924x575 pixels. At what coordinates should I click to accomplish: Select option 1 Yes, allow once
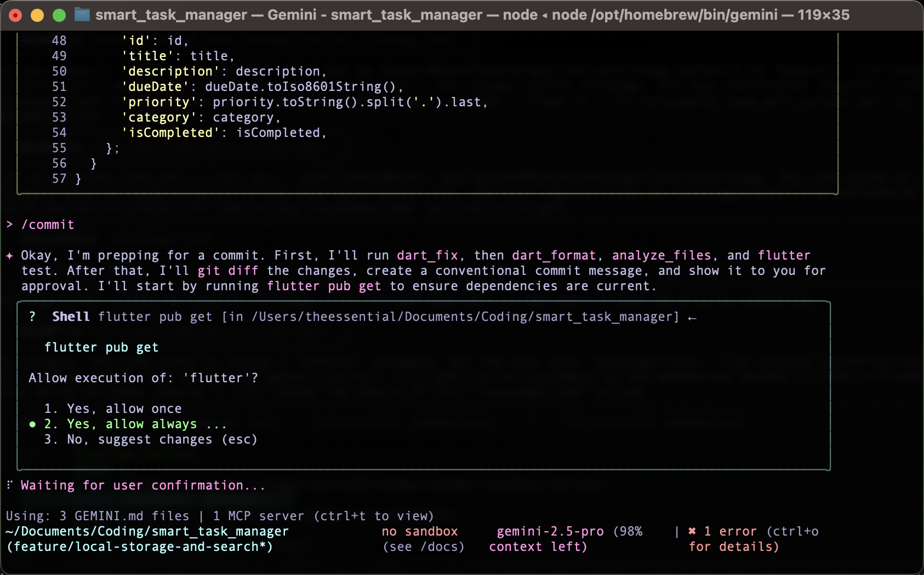113,409
